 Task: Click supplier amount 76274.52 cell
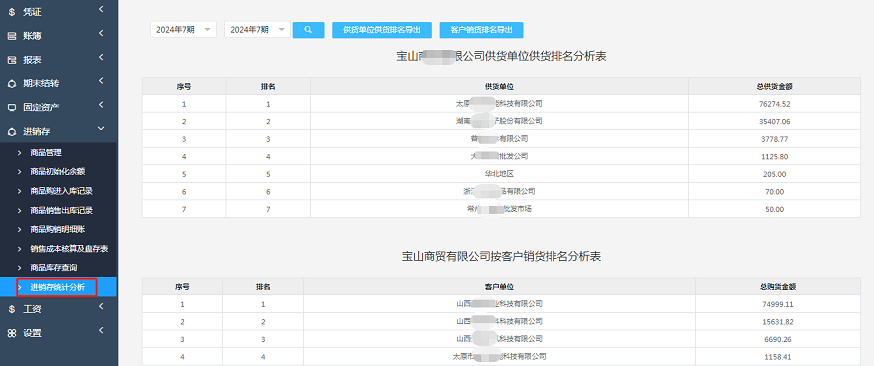tap(775, 104)
